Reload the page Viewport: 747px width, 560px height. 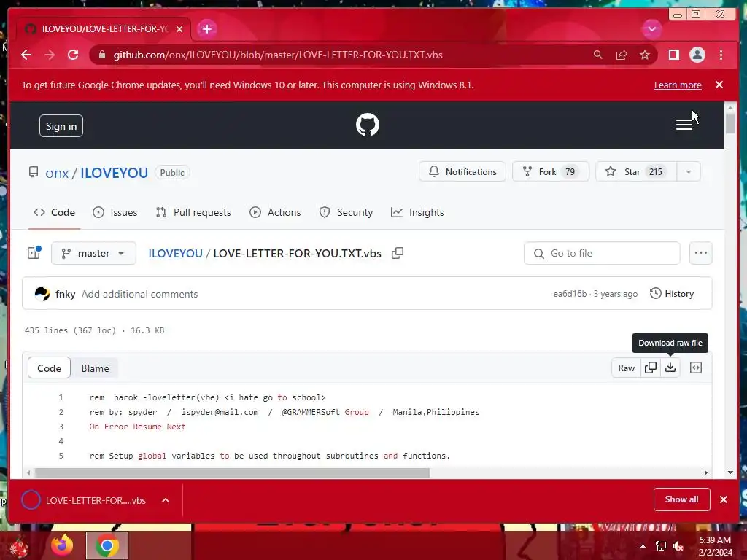[73, 55]
